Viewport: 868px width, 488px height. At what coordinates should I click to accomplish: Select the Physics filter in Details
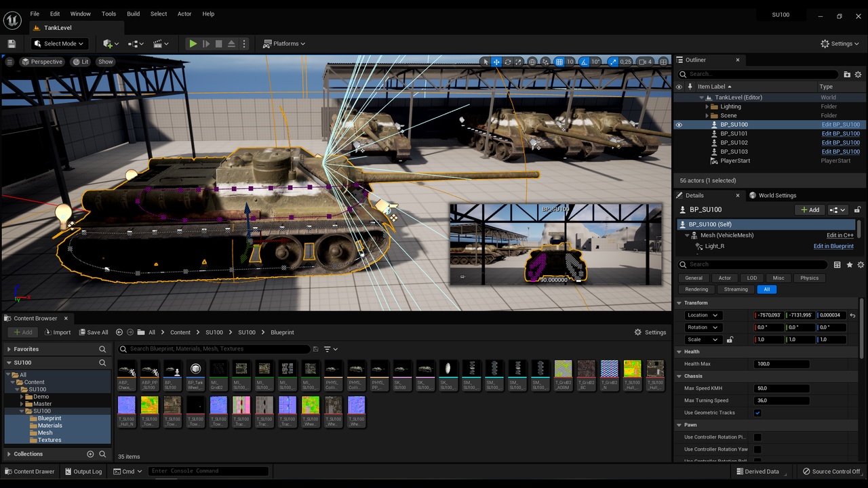tap(809, 278)
